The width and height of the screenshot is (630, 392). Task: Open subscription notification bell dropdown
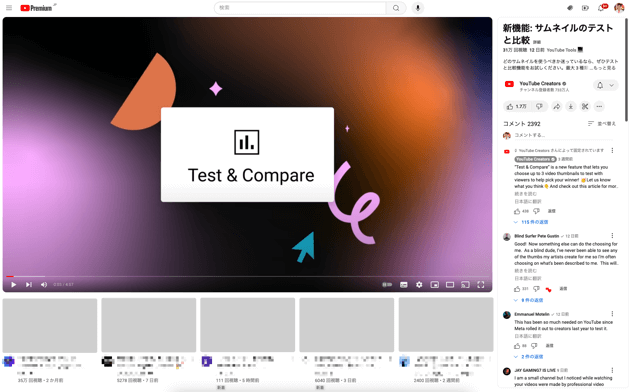tap(605, 85)
